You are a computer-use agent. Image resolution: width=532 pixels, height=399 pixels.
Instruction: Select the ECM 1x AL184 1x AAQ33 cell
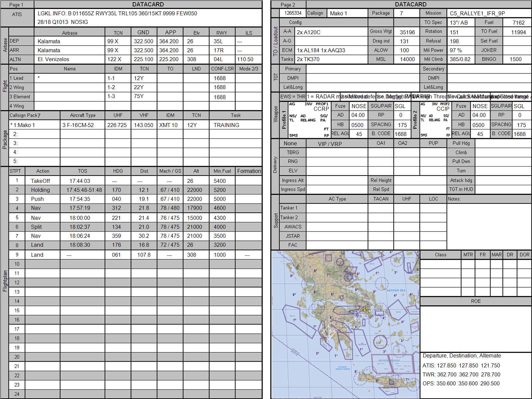[331, 50]
